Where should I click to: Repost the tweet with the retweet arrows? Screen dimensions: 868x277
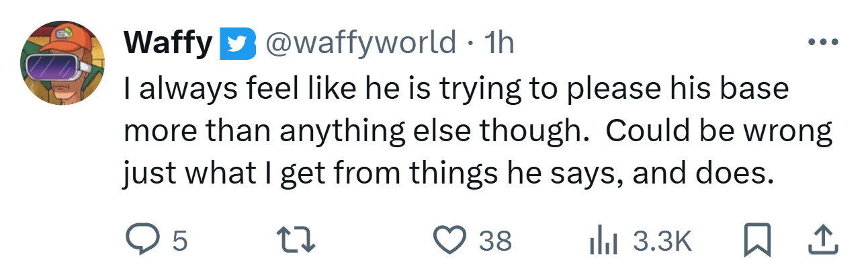pos(296,240)
